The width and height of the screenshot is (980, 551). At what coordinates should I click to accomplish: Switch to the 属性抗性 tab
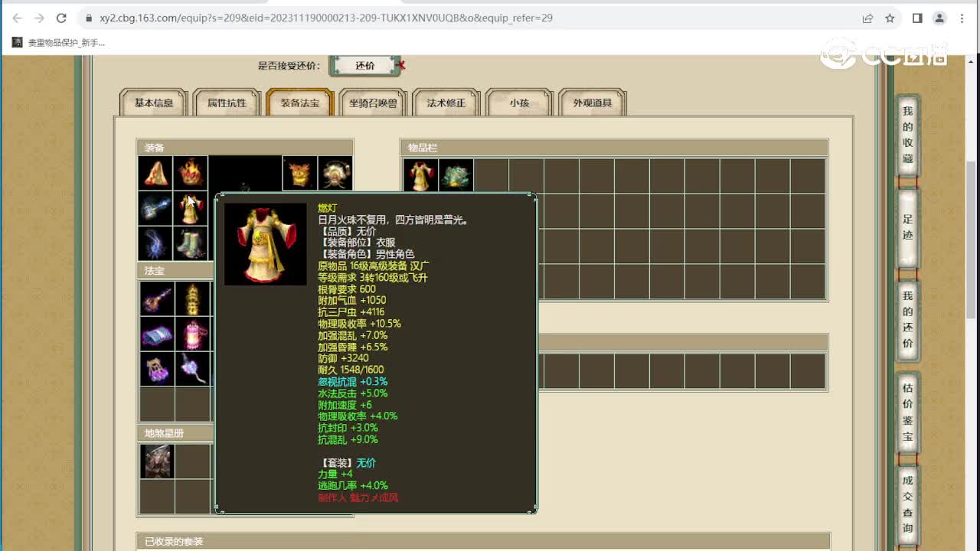(x=227, y=103)
